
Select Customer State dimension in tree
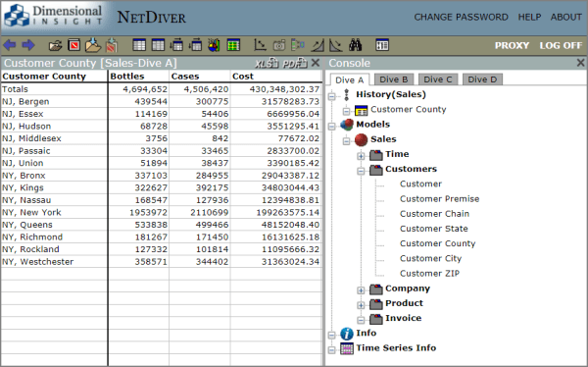(x=433, y=229)
